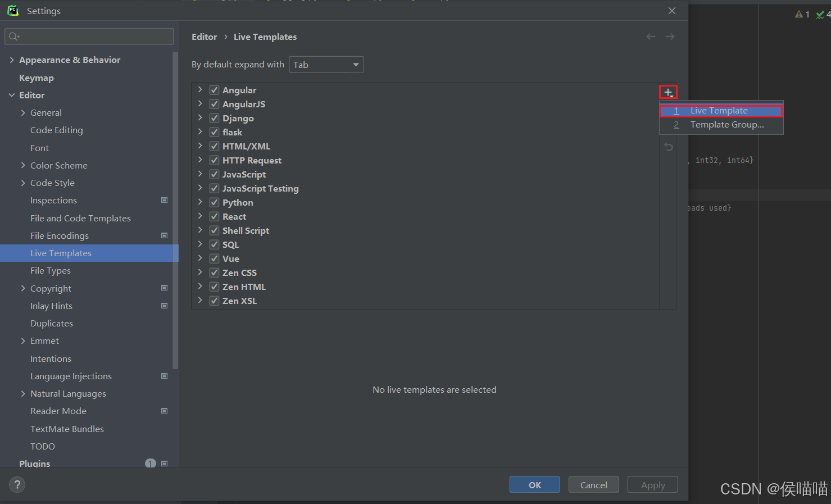Image resolution: width=831 pixels, height=504 pixels.
Task: Toggle the flask template group checkbox
Action: coord(214,132)
